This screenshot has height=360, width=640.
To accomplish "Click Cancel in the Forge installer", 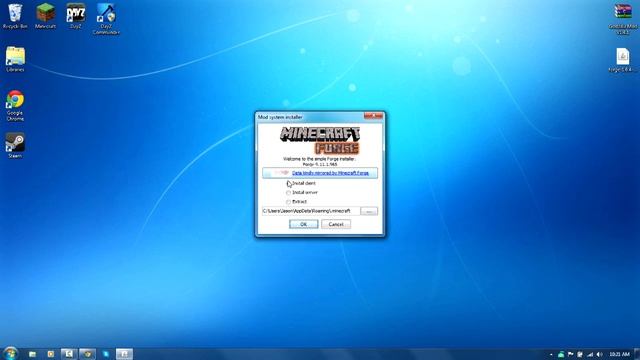I will point(336,224).
